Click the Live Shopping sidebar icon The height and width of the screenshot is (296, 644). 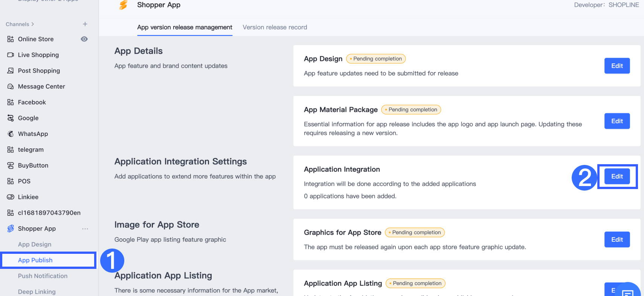click(x=11, y=55)
